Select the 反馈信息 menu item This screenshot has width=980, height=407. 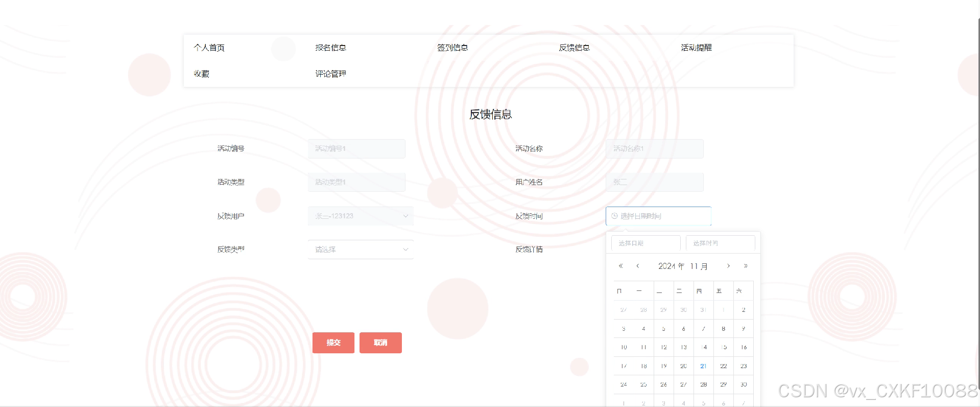[574, 48]
